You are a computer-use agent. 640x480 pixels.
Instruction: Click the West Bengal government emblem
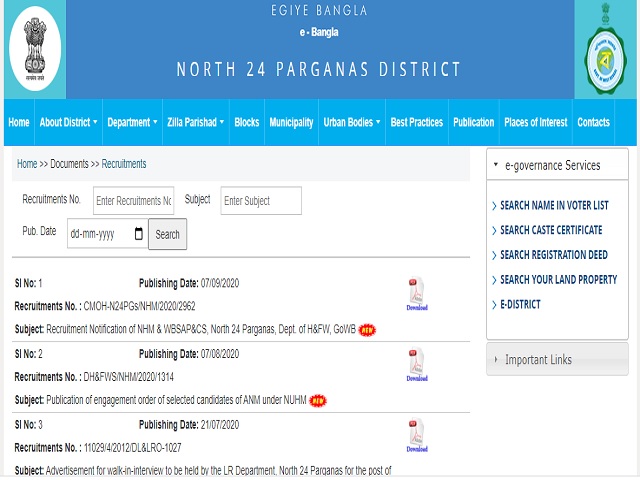point(606,49)
